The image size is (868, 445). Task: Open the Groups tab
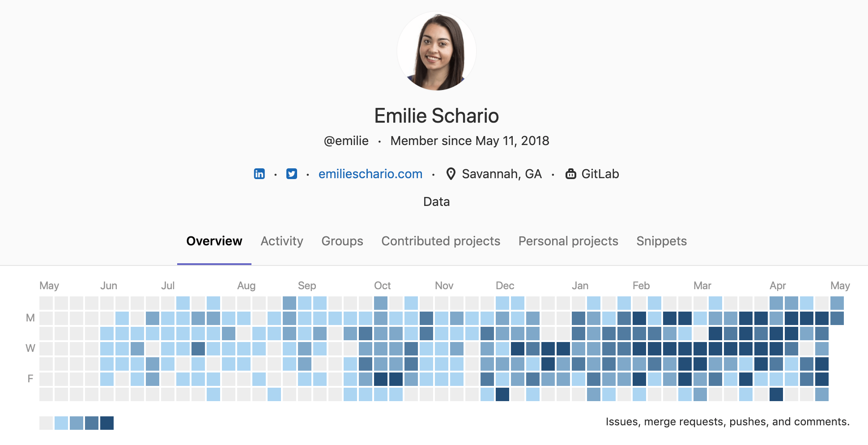point(342,241)
